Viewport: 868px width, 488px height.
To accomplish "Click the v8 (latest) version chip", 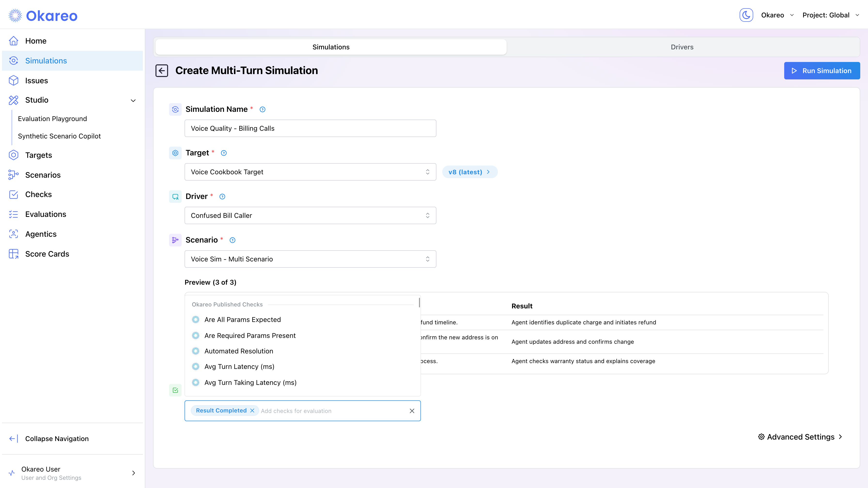I will (x=469, y=172).
